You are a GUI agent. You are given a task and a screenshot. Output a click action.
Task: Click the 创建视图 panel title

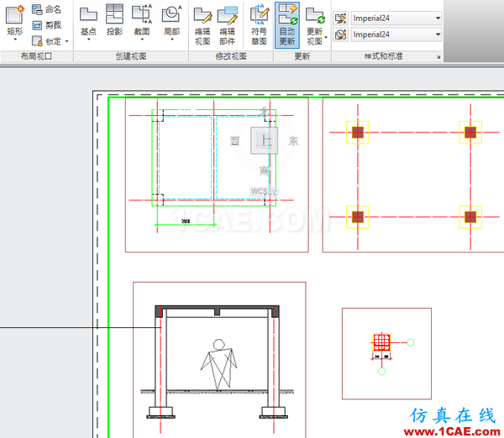click(x=131, y=56)
